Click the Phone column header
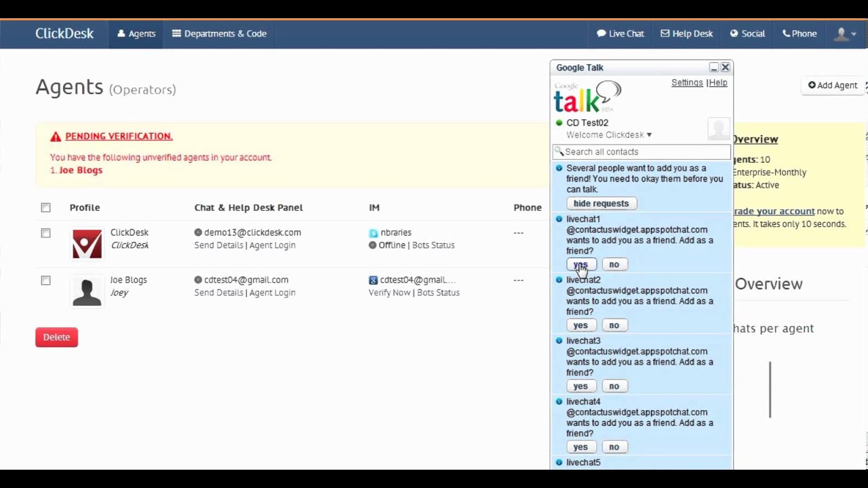868x488 pixels. click(x=528, y=207)
